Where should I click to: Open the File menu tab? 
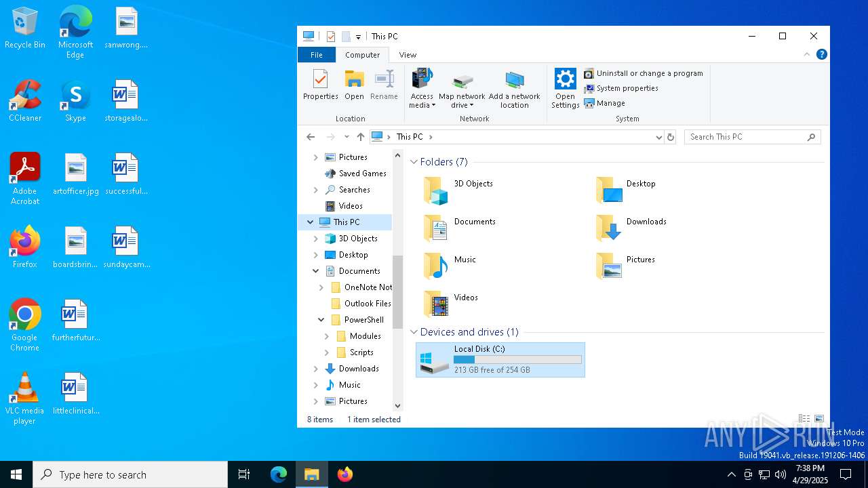coord(317,55)
